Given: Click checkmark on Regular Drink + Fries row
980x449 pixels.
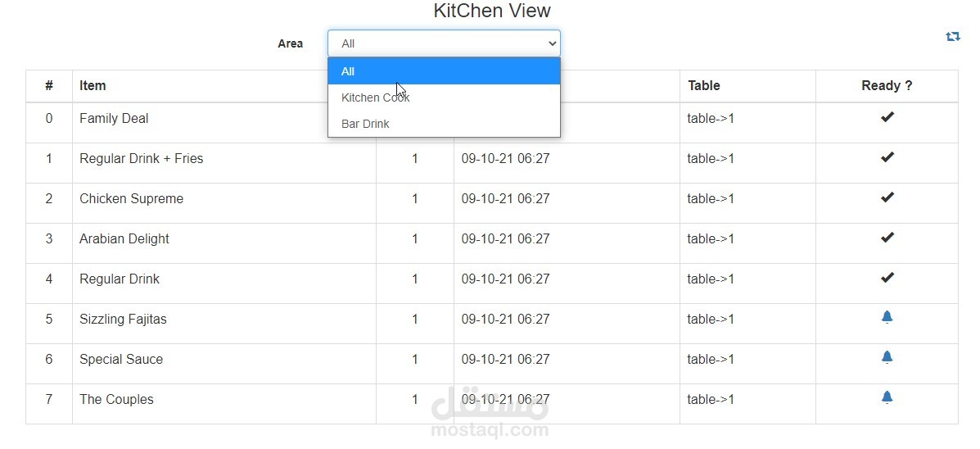Looking at the screenshot, I should point(887,157).
